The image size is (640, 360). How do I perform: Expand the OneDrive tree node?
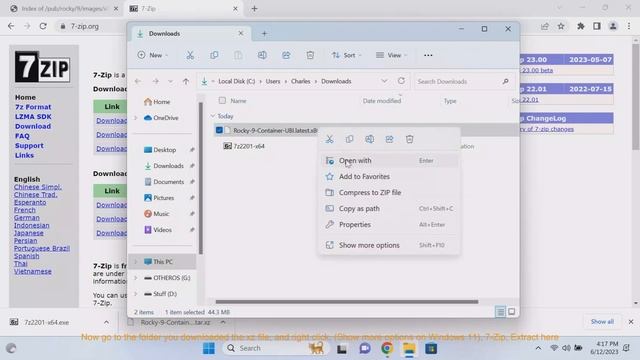pyautogui.click(x=136, y=118)
